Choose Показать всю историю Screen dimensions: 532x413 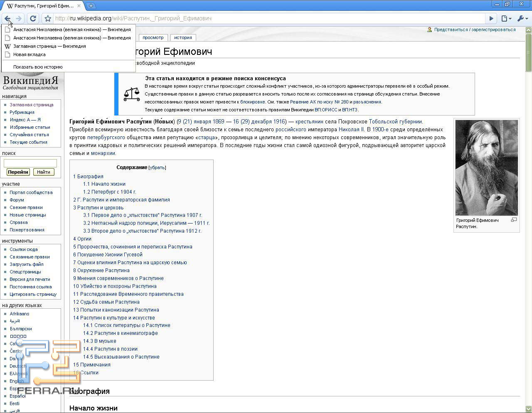[x=69, y=67]
